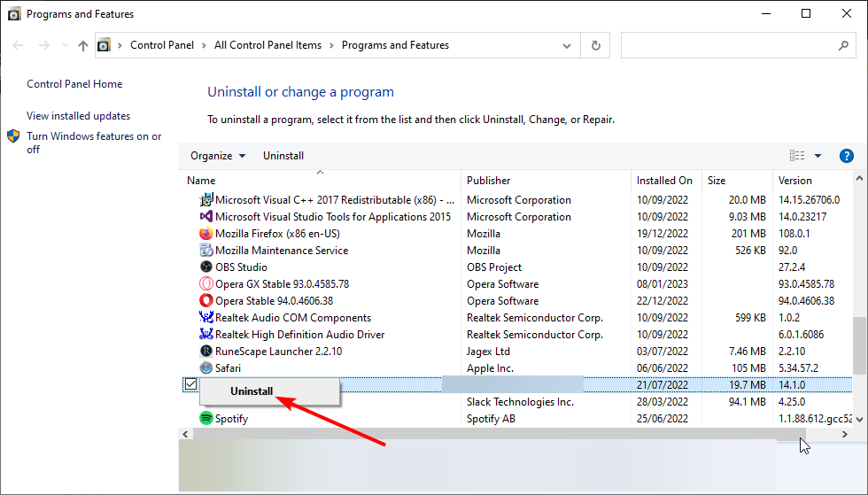
Task: Open Control Panel Home link
Action: 74,84
